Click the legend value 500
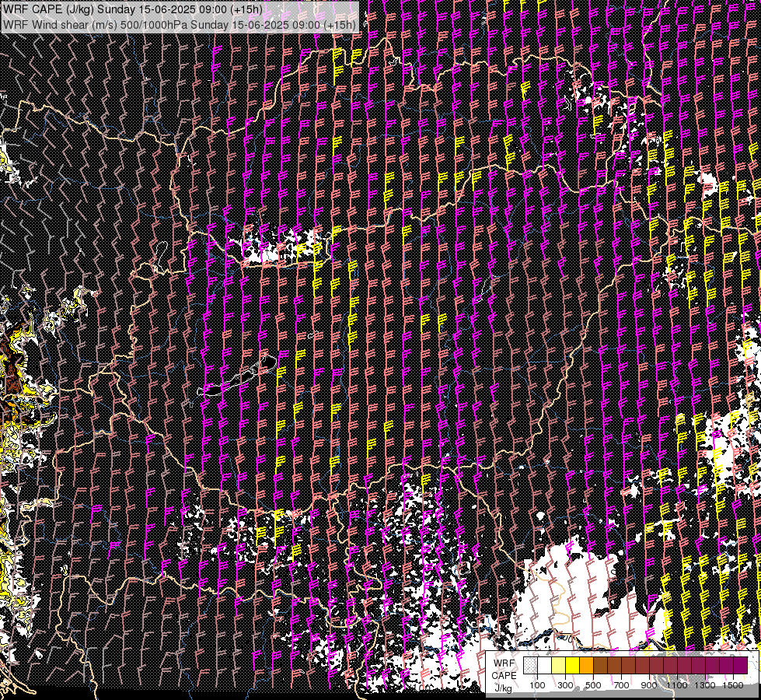The image size is (761, 700). click(x=593, y=685)
